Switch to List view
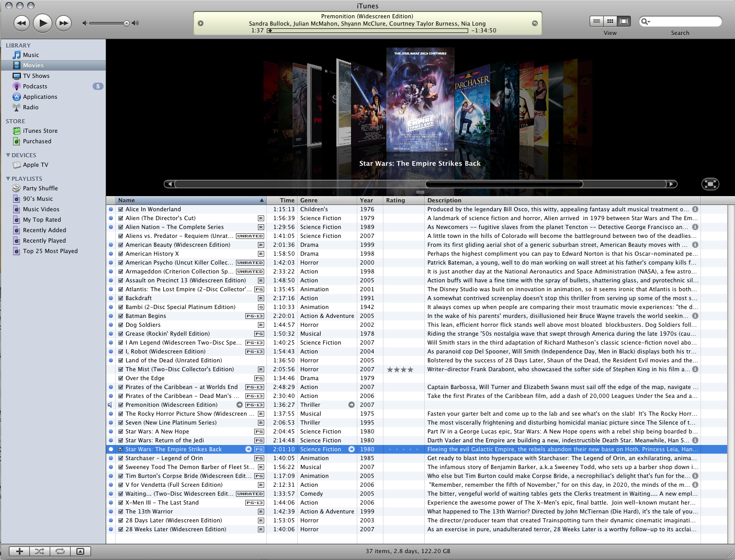This screenshot has height=560, width=735. tap(596, 21)
